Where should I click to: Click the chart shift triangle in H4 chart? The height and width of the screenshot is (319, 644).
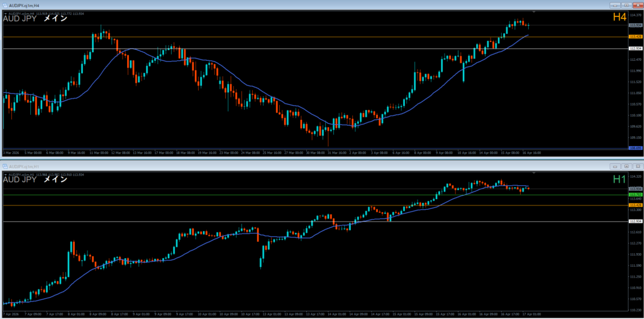(x=534, y=12)
